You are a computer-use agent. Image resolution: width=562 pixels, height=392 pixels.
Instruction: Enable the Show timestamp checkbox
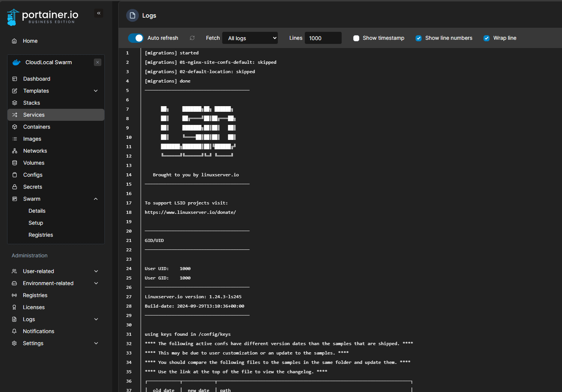(356, 38)
